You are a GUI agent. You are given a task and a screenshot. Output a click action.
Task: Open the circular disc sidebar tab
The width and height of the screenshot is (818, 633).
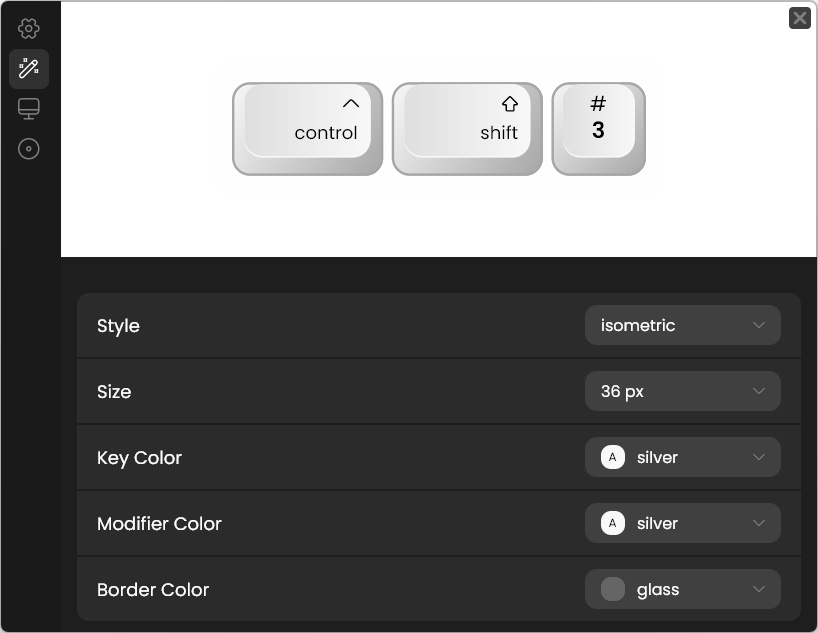29,149
